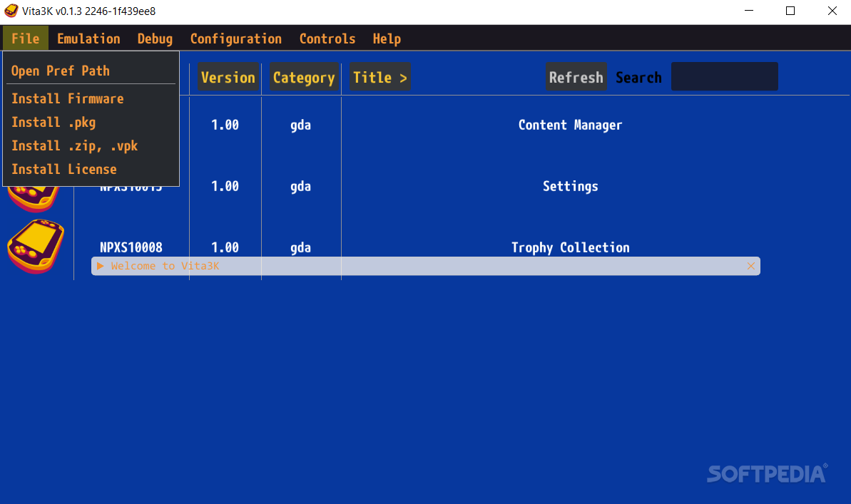The image size is (851, 504).
Task: Select the NPXS10008 title ID
Action: (x=131, y=247)
